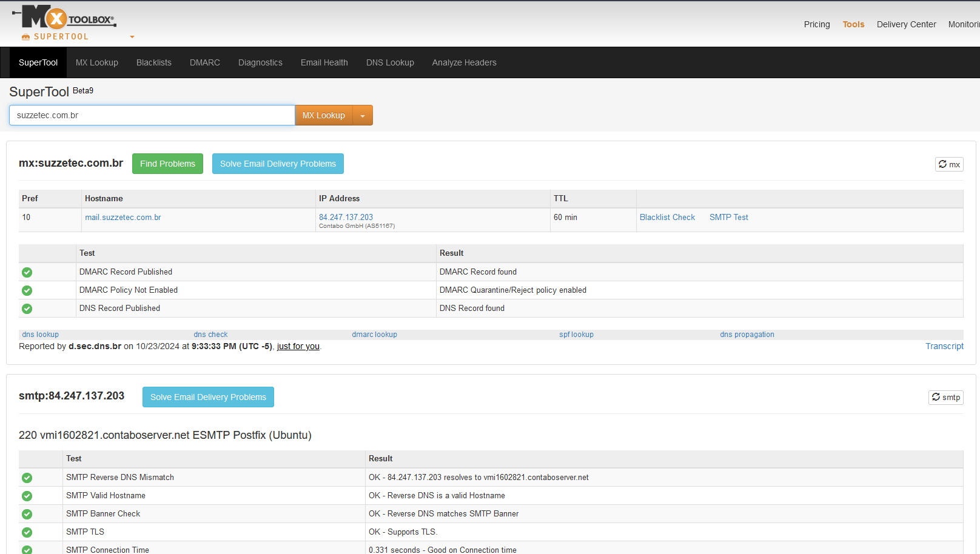Select the Analyze Headers tab
Screen dimensions: 980x554
point(464,62)
